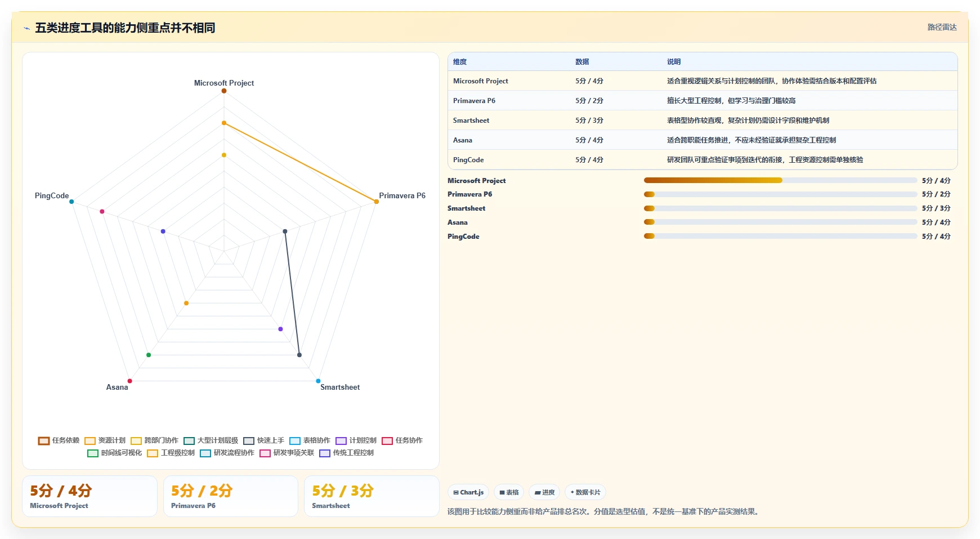
Task: Click the table description starting 适合重视逻辑关系
Action: point(772,81)
